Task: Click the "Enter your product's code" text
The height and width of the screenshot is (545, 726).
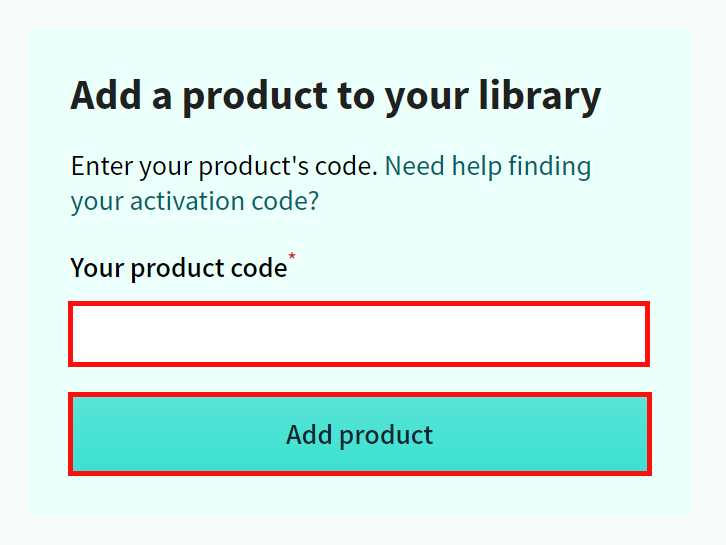Action: (224, 166)
